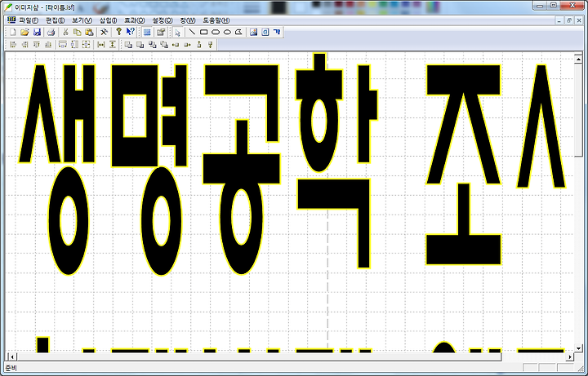Open the hammer and wrench tools icon
588x376 pixels.
point(105,32)
